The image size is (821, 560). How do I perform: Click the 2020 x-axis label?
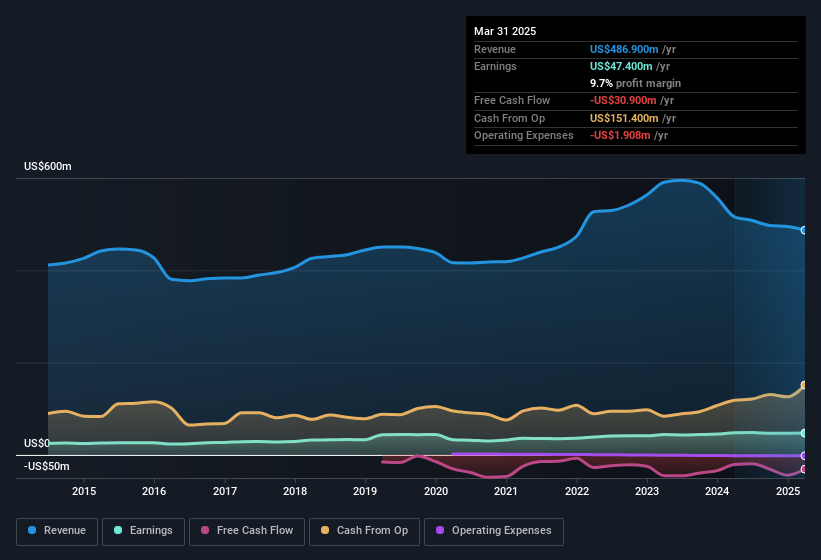click(436, 491)
